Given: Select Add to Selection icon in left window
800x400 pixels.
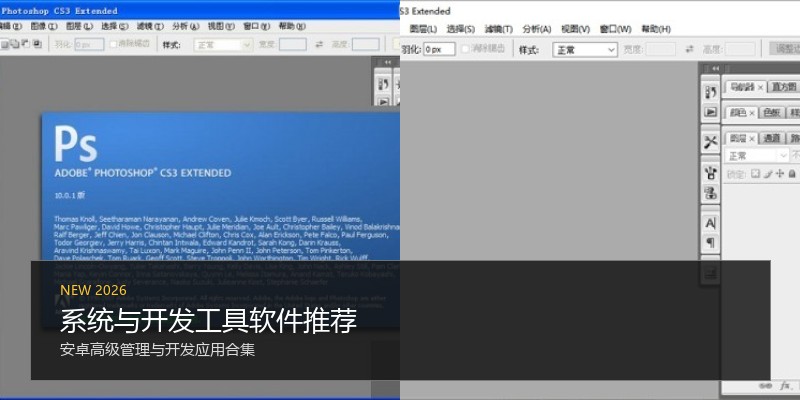Looking at the screenshot, I should tap(15, 44).
